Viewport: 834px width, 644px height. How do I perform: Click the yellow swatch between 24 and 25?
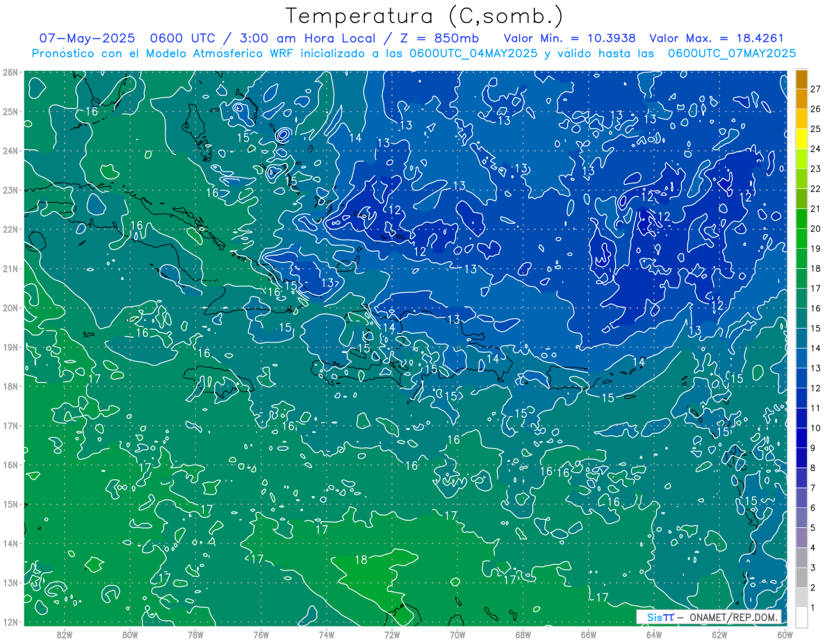click(x=802, y=139)
